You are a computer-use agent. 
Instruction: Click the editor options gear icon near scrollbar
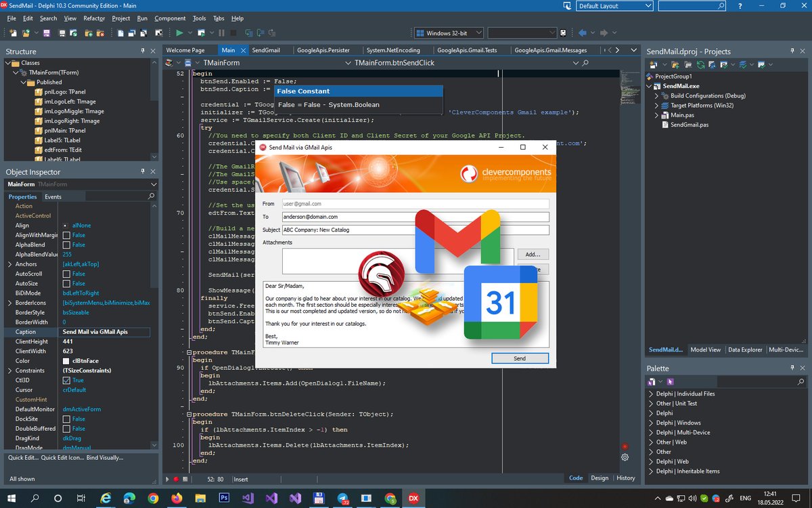(x=625, y=457)
